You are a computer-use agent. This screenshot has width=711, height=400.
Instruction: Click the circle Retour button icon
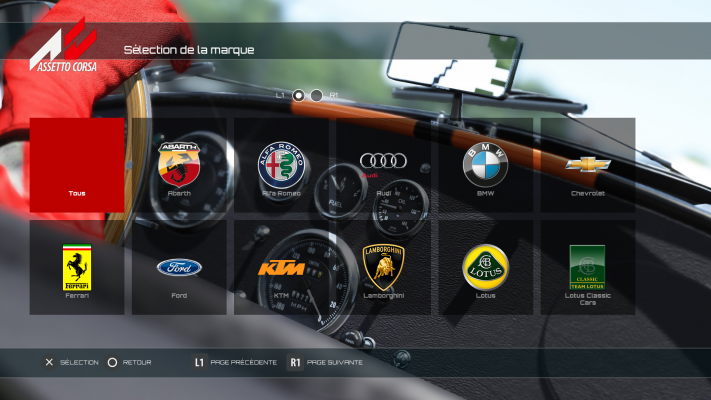click(x=112, y=362)
